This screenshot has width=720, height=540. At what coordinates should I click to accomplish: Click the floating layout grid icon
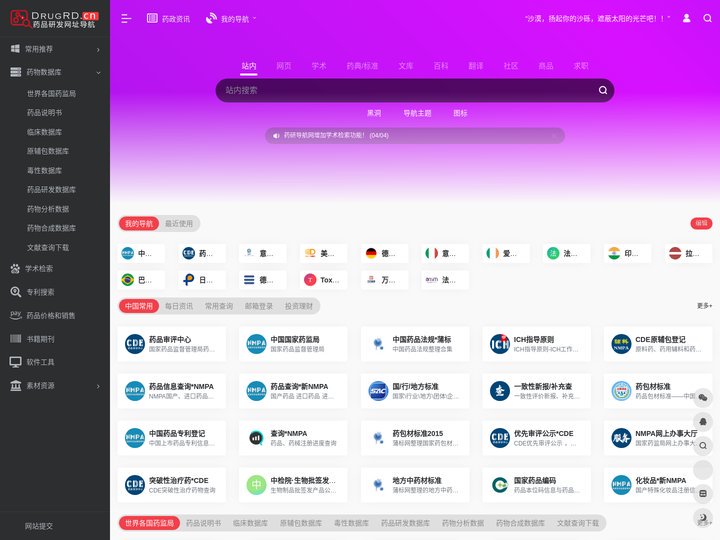pyautogui.click(x=703, y=493)
